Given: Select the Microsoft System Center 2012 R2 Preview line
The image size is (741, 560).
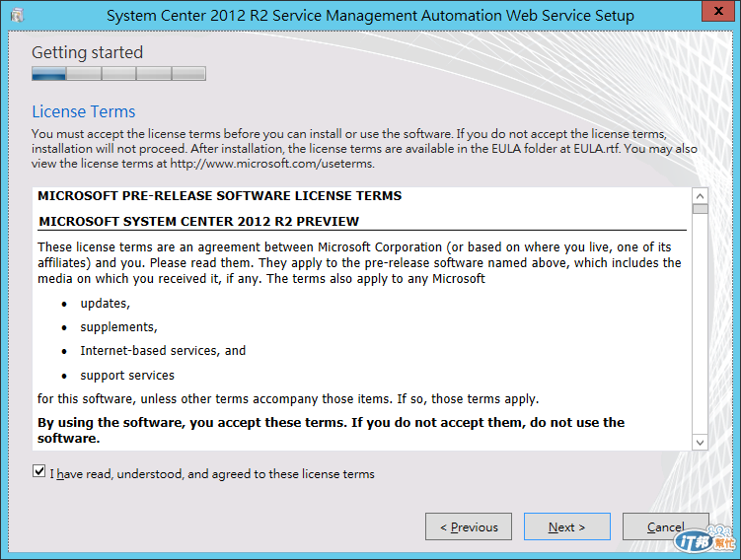Looking at the screenshot, I should pyautogui.click(x=199, y=222).
